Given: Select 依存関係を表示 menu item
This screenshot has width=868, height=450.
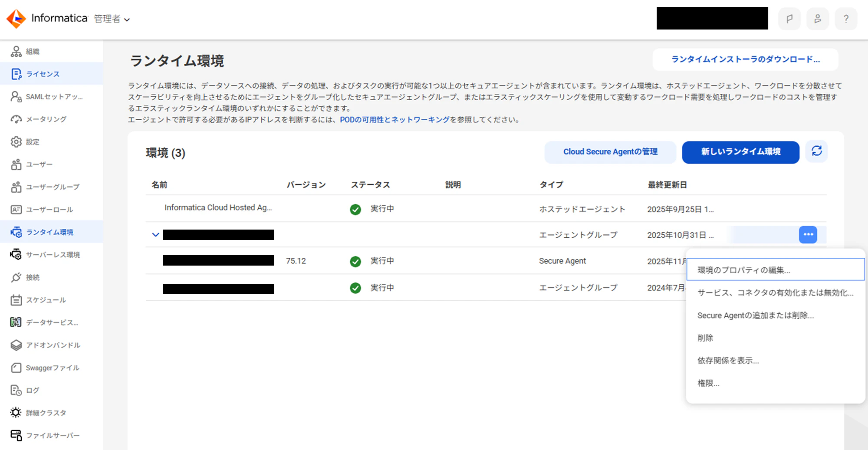Looking at the screenshot, I should (776, 361).
